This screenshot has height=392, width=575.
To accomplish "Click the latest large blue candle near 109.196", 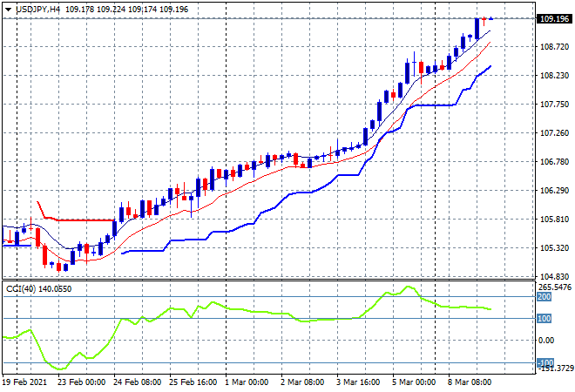I will tap(477, 29).
